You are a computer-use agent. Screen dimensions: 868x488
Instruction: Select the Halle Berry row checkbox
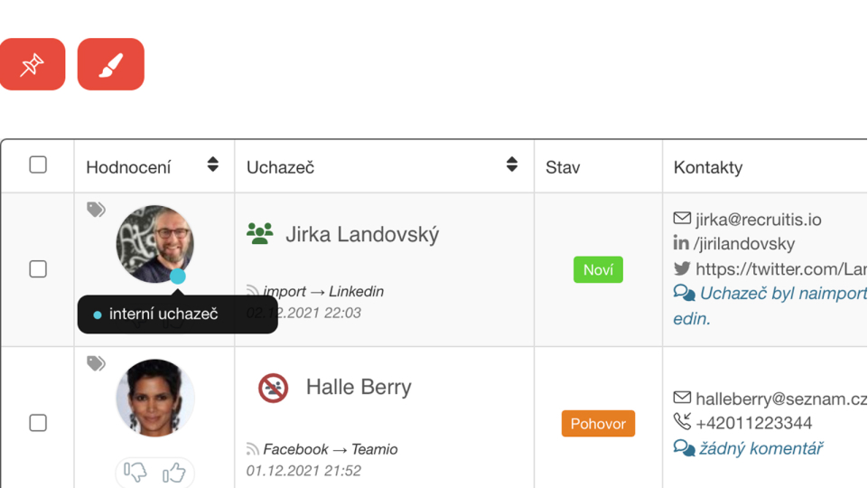click(38, 423)
